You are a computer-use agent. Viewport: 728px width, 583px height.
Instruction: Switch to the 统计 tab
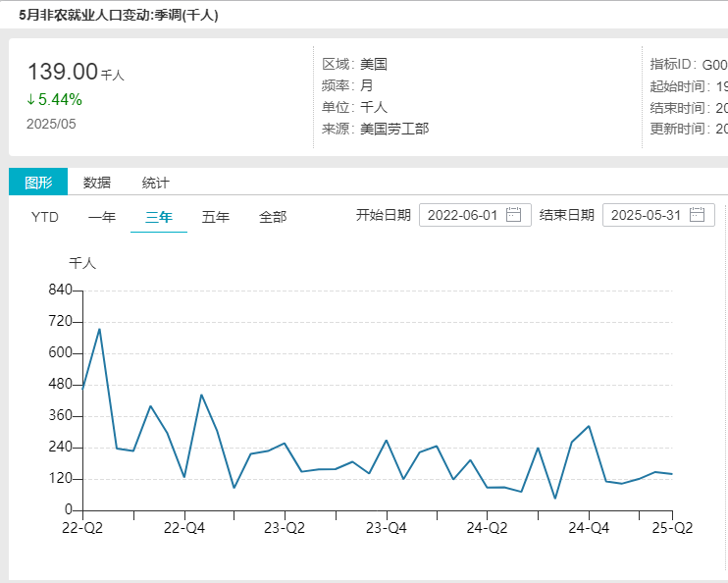[155, 183]
